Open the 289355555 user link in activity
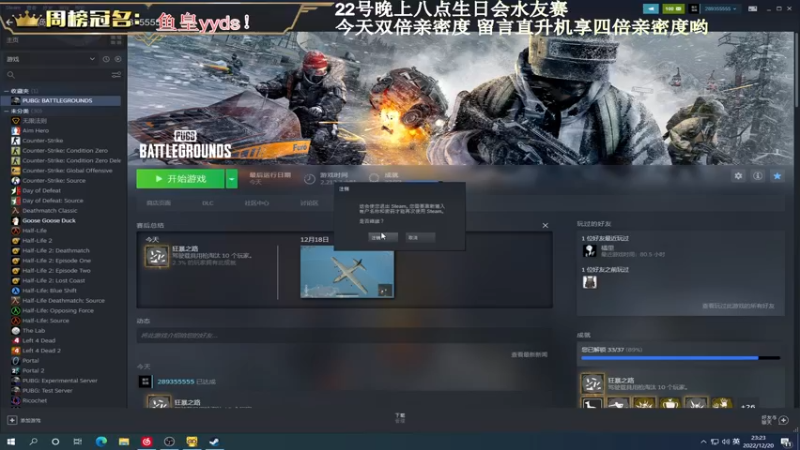The height and width of the screenshot is (450, 800). (176, 382)
